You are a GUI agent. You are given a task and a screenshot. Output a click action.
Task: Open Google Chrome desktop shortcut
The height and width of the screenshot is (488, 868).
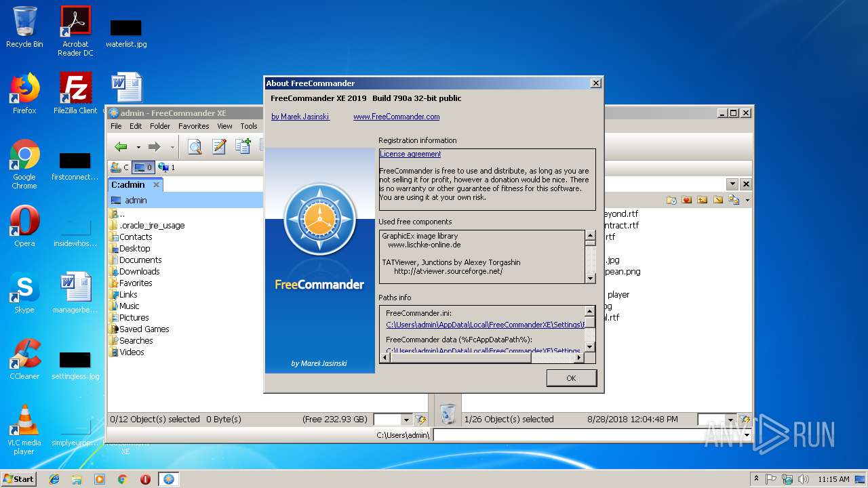click(24, 164)
